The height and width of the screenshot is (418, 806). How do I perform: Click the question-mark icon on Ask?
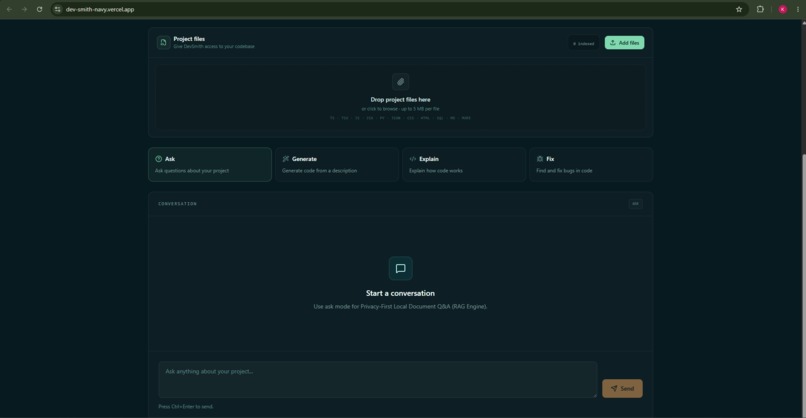point(158,159)
